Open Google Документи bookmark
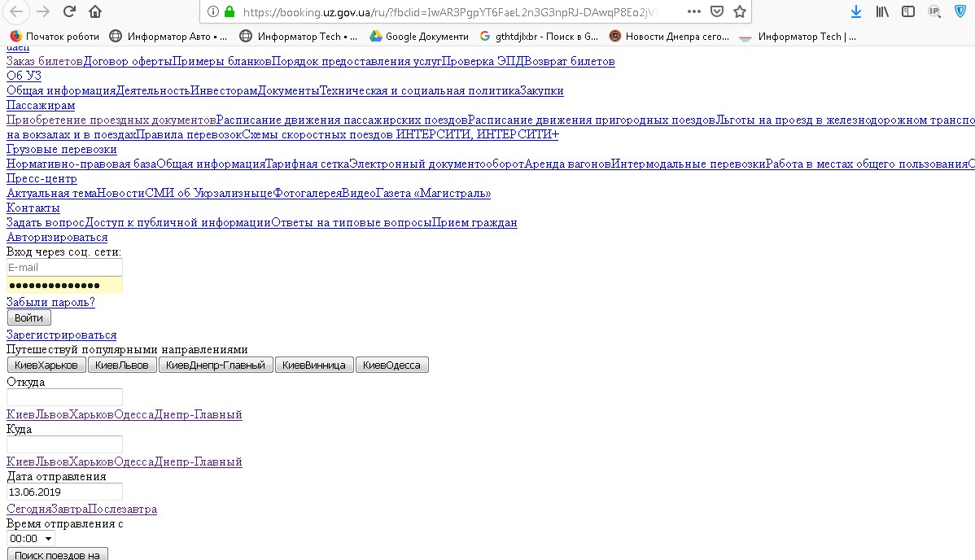The width and height of the screenshot is (975, 560). (x=419, y=37)
